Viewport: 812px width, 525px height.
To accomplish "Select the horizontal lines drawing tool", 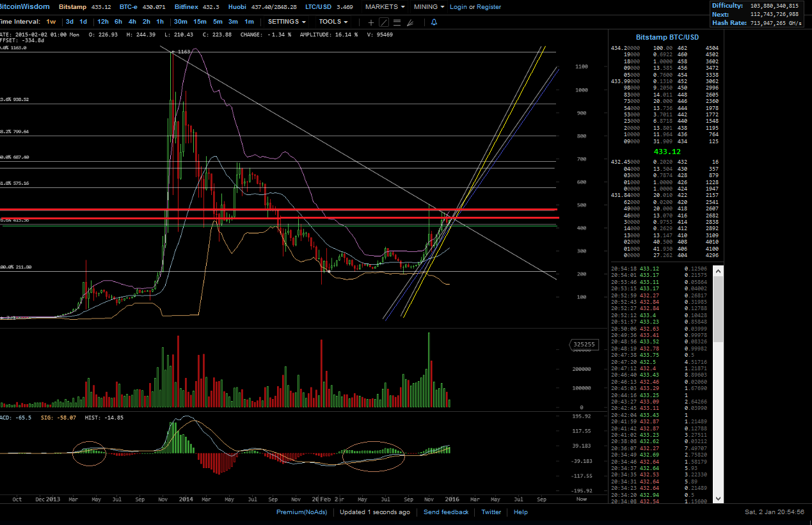I will [x=397, y=22].
